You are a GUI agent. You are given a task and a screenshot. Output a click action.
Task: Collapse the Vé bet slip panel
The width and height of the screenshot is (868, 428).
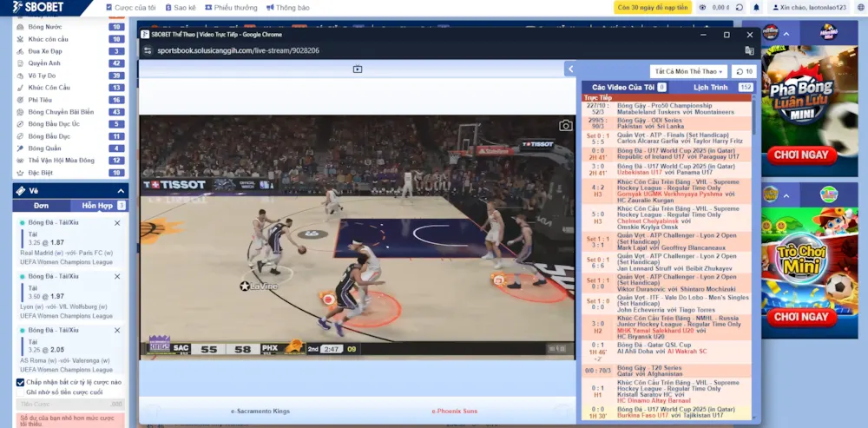(x=121, y=190)
